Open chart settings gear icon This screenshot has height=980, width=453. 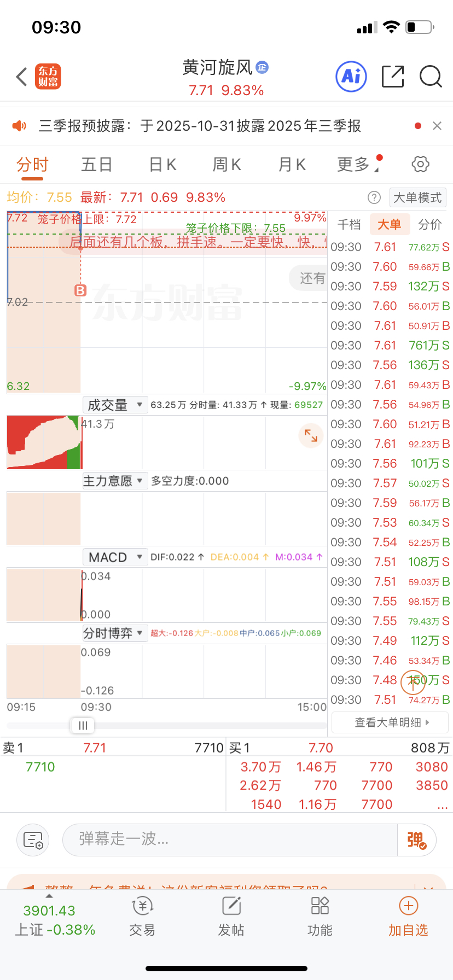click(420, 164)
